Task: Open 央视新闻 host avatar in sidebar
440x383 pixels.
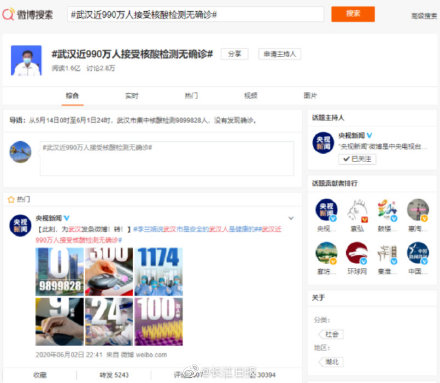Action: (x=323, y=143)
